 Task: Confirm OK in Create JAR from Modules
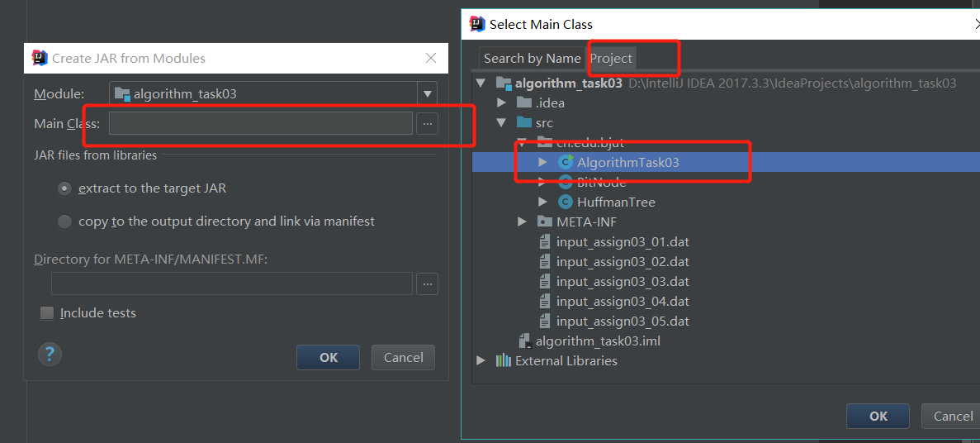328,357
